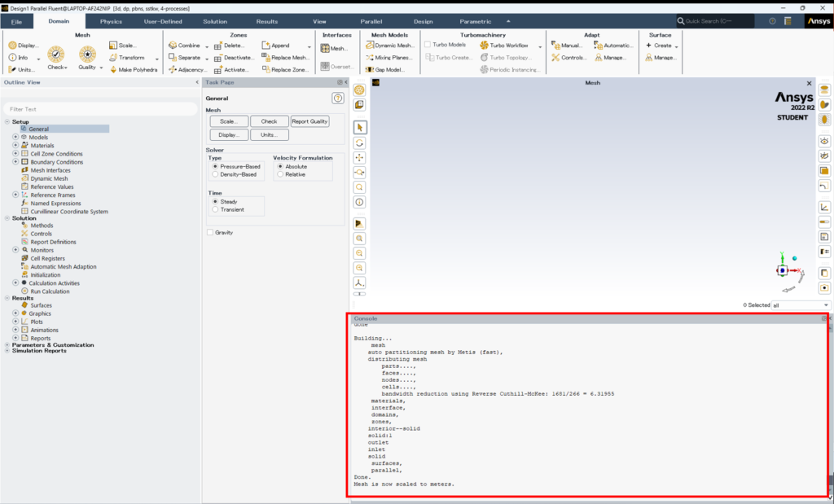Viewport: 834px width, 504px height.
Task: Open Adapt Manual tool
Action: pyautogui.click(x=567, y=46)
